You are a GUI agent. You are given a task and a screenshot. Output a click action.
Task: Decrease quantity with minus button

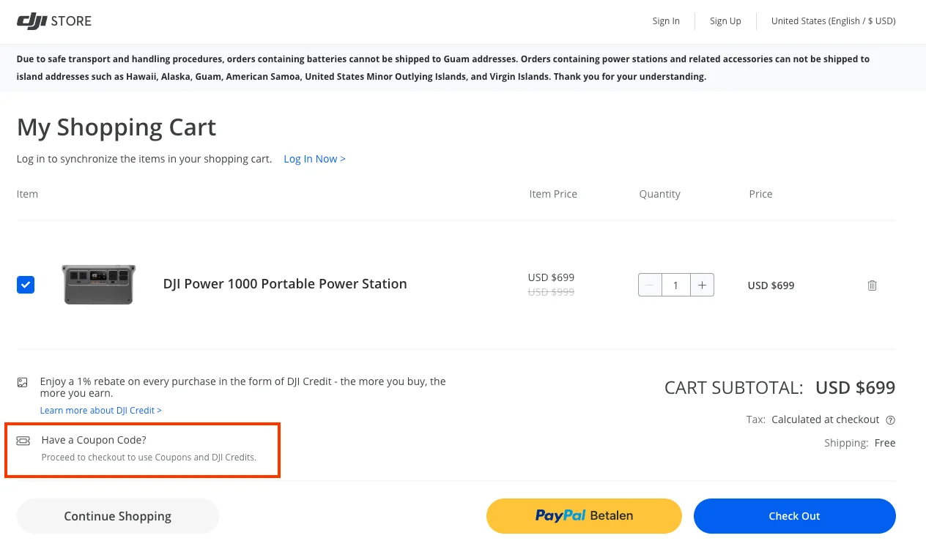(x=650, y=285)
